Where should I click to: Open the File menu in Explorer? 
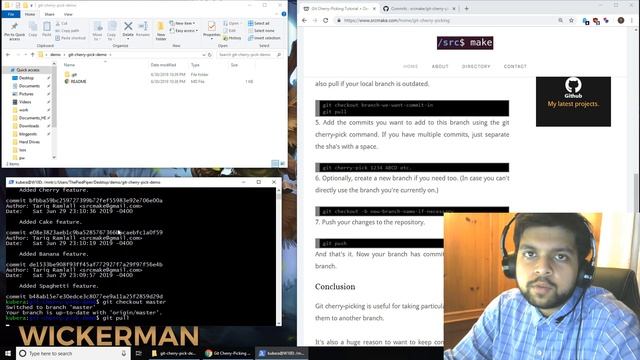tap(11, 14)
